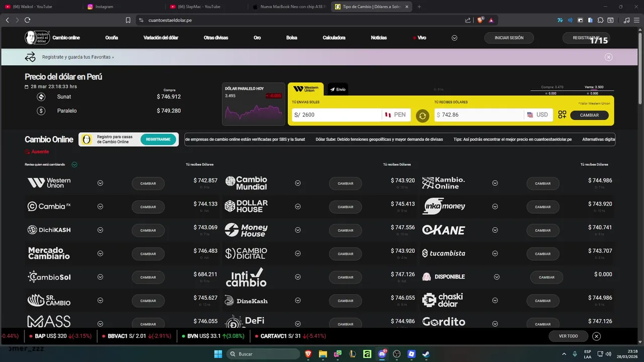Viewport: 644px width, 362px height.
Task: Click the cuantoestaeldolar site logo
Action: coord(36,38)
